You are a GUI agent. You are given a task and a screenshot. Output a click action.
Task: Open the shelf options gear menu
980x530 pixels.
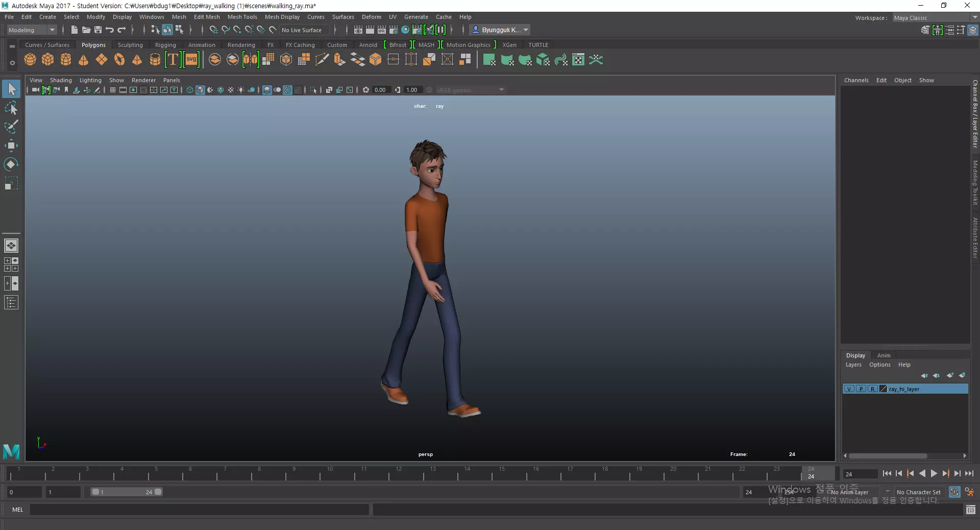coord(12,63)
